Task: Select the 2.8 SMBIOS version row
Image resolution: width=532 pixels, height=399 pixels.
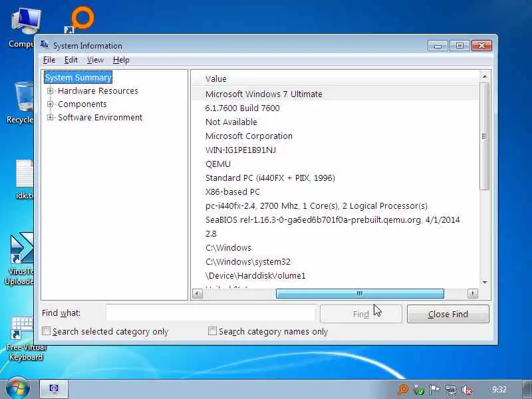Action: (x=335, y=233)
